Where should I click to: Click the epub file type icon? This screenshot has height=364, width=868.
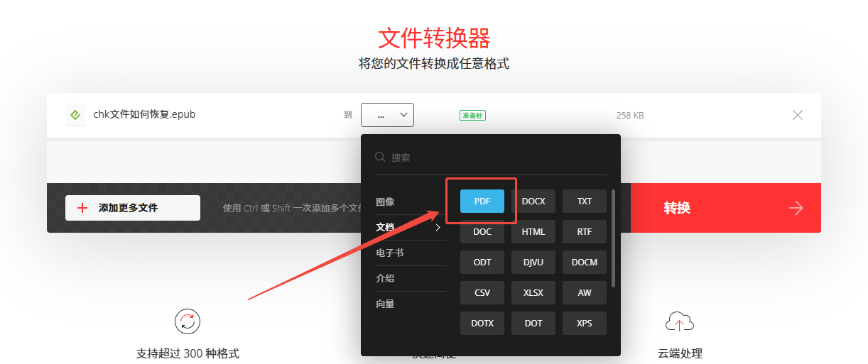75,115
